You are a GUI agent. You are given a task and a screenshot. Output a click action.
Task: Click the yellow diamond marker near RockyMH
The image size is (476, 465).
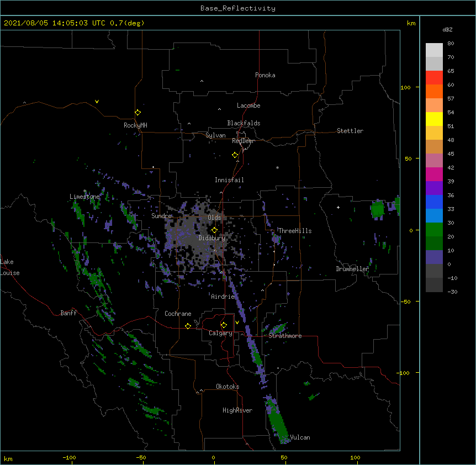point(137,113)
